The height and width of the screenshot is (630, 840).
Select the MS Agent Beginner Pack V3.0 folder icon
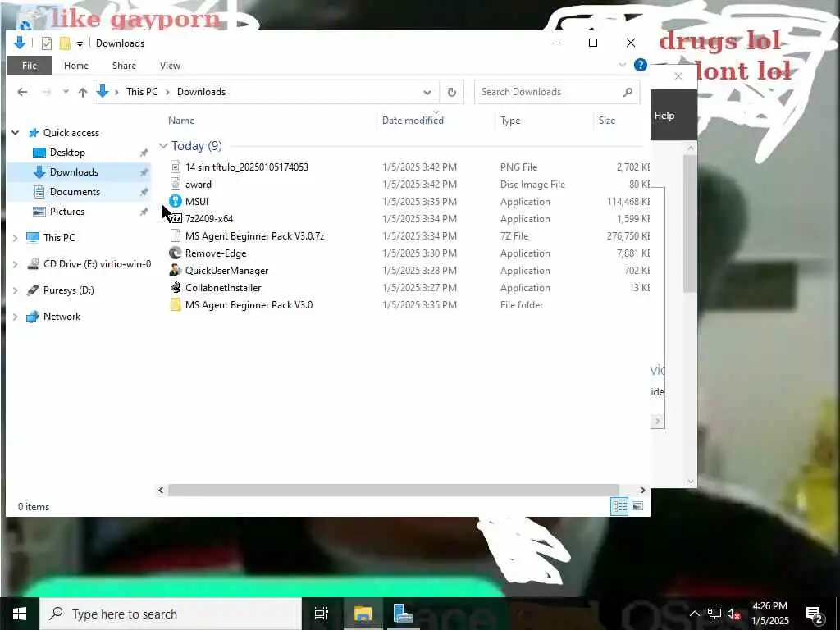[176, 305]
